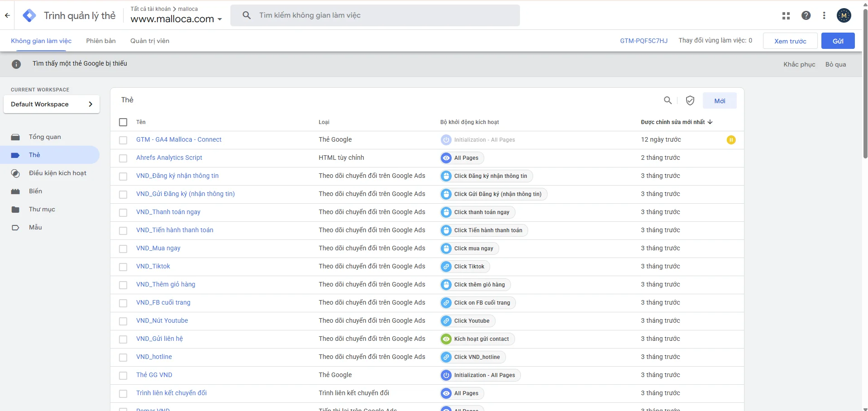Viewport: 868px width, 411px height.
Task: Check the box for VND_Tiktok
Action: point(123,267)
